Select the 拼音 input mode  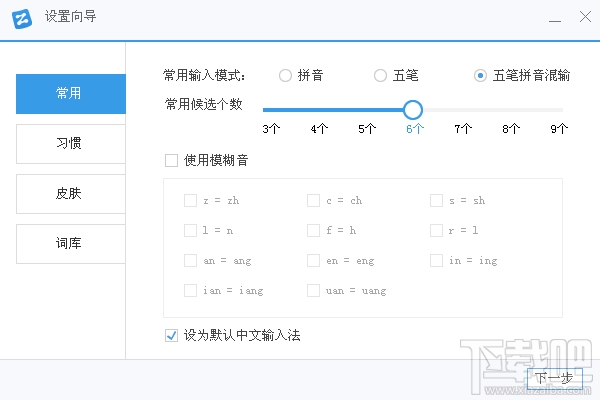pyautogui.click(x=286, y=75)
